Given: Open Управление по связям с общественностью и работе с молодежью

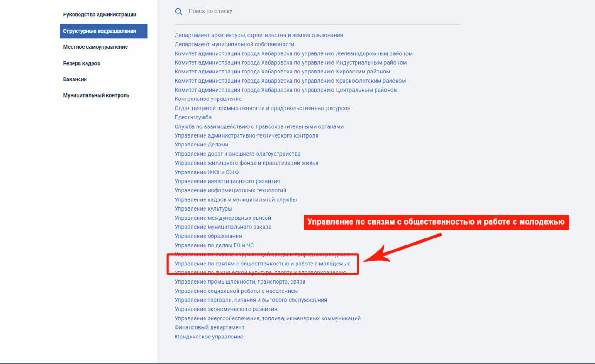Looking at the screenshot, I should pos(263,264).
